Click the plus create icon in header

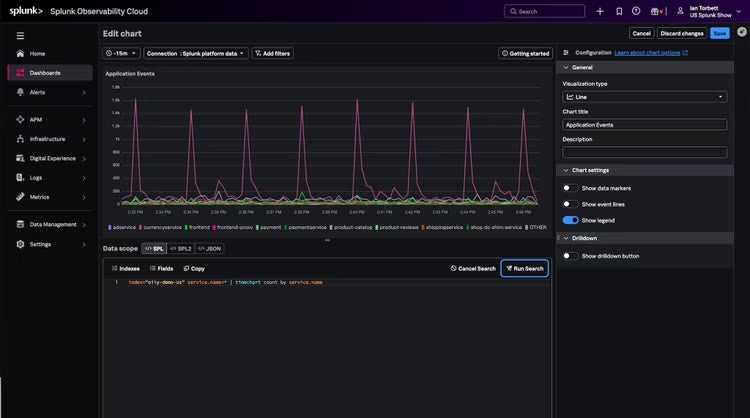tap(600, 11)
